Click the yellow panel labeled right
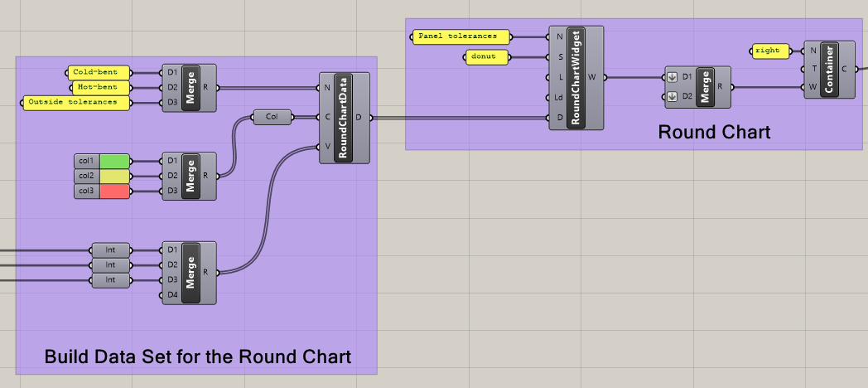 [x=769, y=51]
